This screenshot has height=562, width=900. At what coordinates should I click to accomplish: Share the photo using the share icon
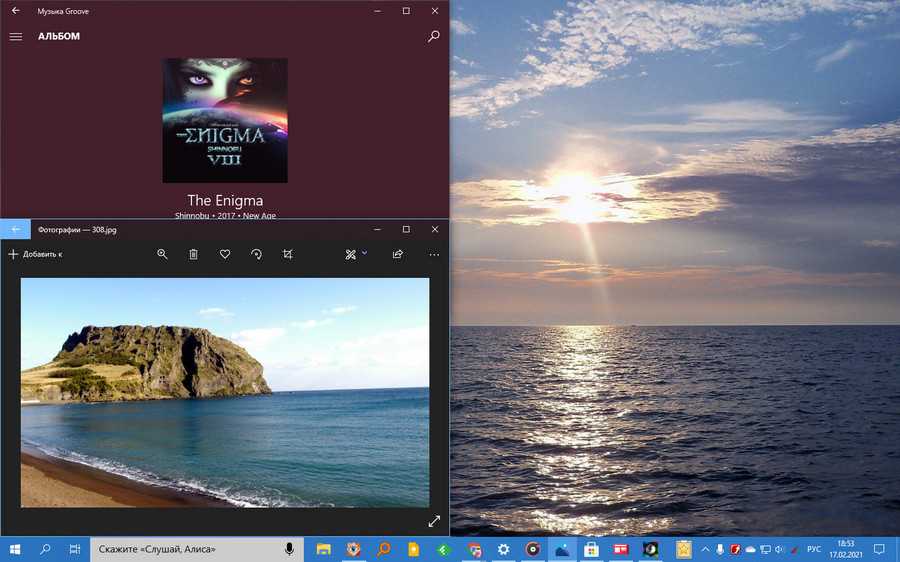(398, 255)
